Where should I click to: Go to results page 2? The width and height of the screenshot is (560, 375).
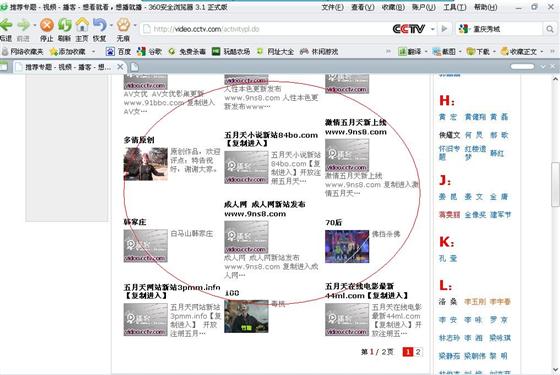point(418,352)
